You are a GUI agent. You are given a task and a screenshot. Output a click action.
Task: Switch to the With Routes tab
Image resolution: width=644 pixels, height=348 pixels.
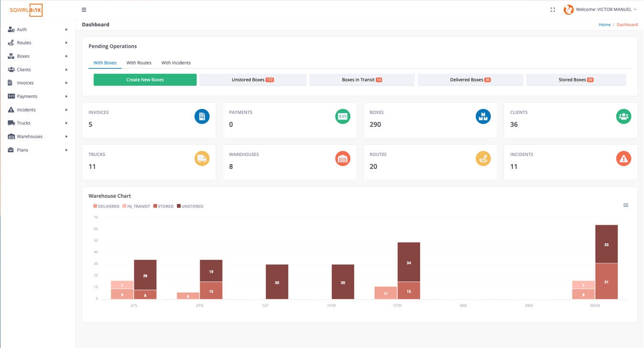tap(139, 63)
